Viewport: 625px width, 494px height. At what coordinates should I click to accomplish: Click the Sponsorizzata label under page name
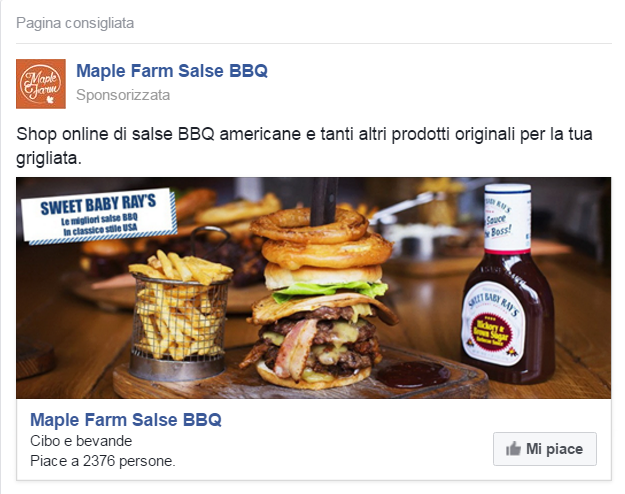pos(123,95)
